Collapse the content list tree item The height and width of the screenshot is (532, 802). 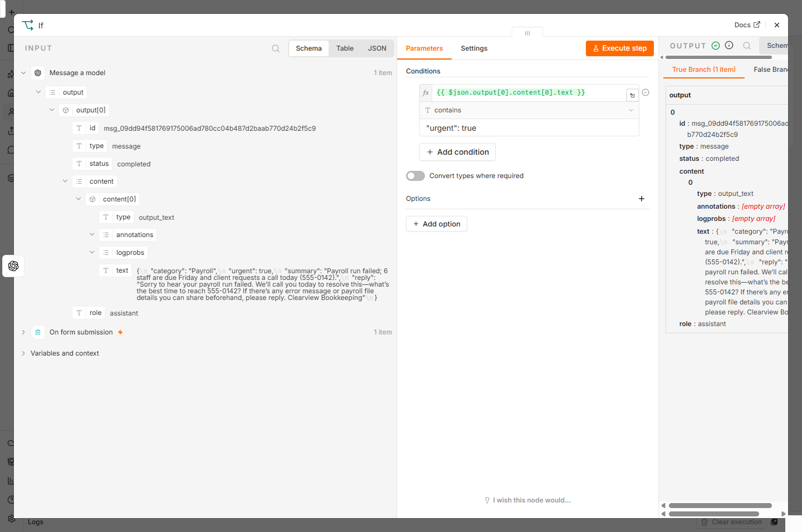tap(65, 181)
